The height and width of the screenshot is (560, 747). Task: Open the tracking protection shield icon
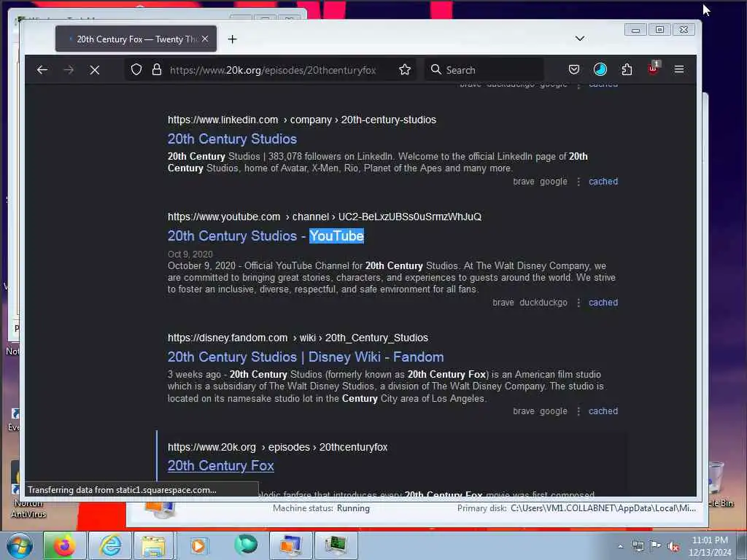(x=136, y=70)
